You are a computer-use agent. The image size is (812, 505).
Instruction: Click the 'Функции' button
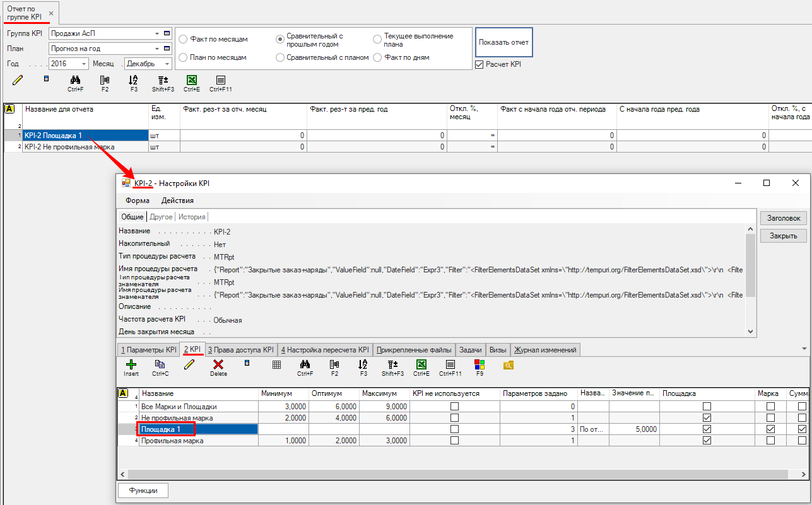click(143, 490)
